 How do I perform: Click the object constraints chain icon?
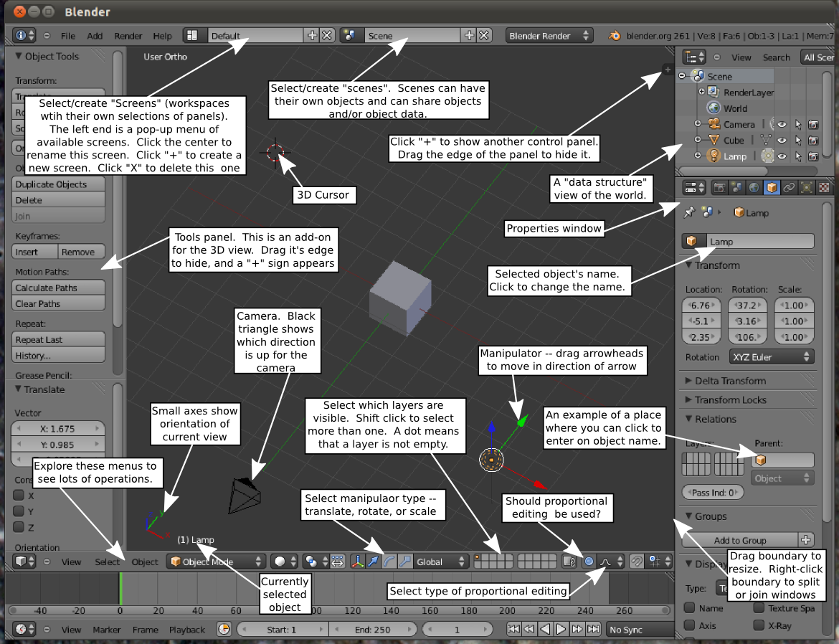pyautogui.click(x=789, y=187)
